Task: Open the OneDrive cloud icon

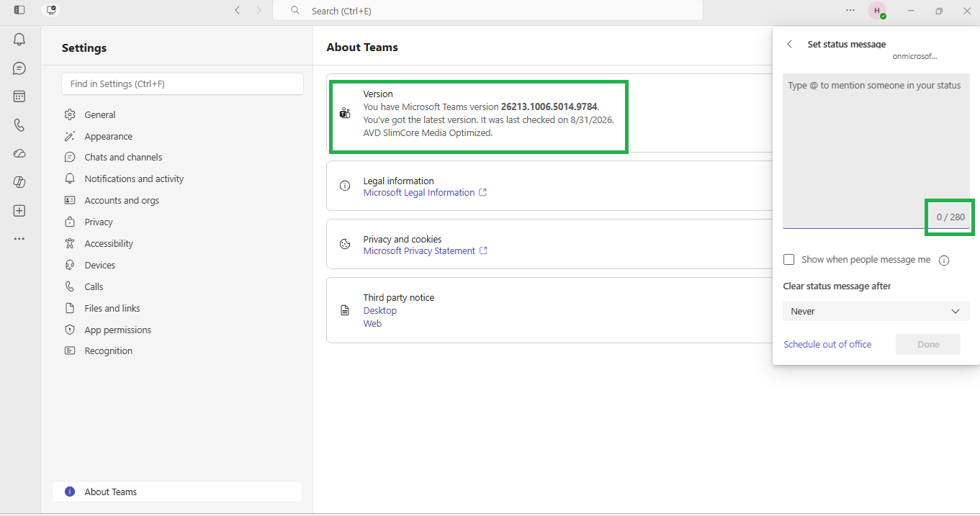Action: point(19,153)
